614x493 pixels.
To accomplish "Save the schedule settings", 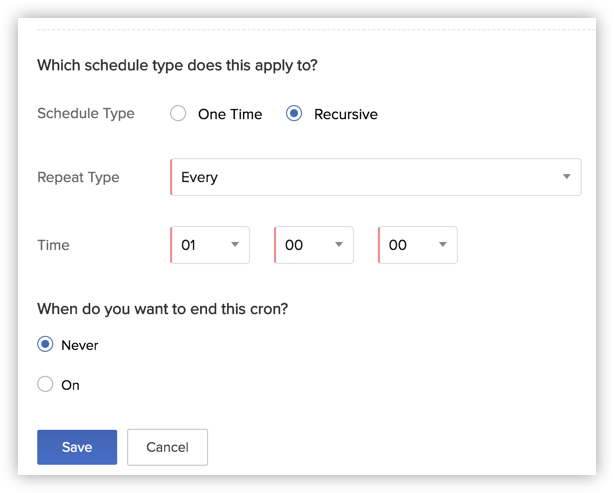I will point(77,447).
